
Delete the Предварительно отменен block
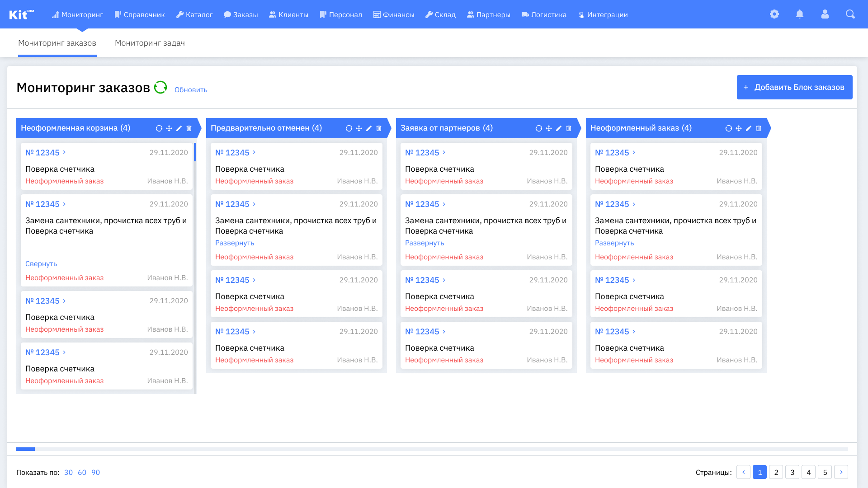click(379, 128)
